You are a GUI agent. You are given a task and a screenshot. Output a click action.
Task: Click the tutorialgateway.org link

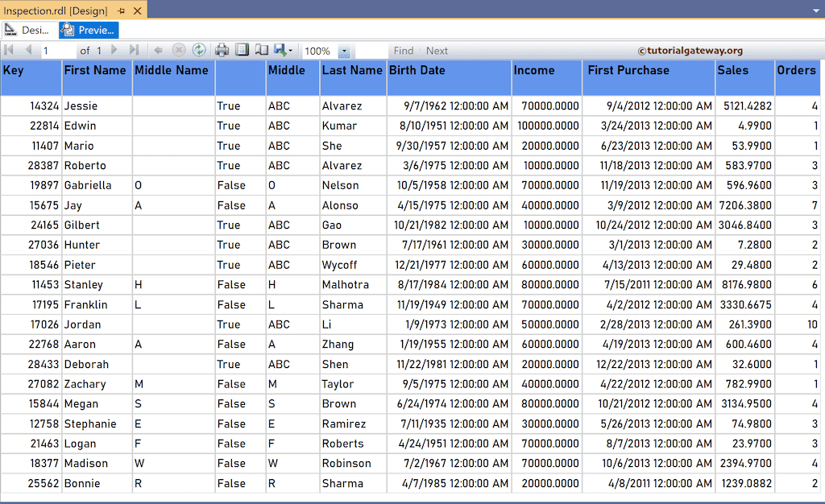692,50
